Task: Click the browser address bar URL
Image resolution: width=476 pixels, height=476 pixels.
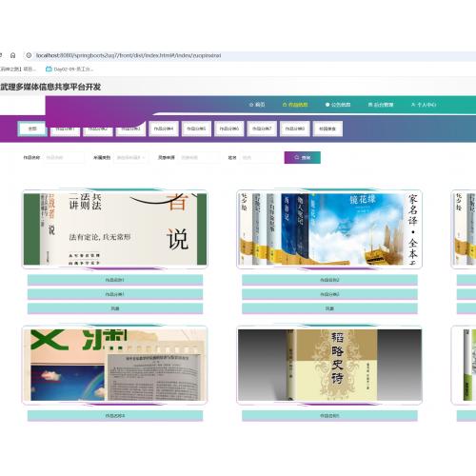Action: click(129, 55)
